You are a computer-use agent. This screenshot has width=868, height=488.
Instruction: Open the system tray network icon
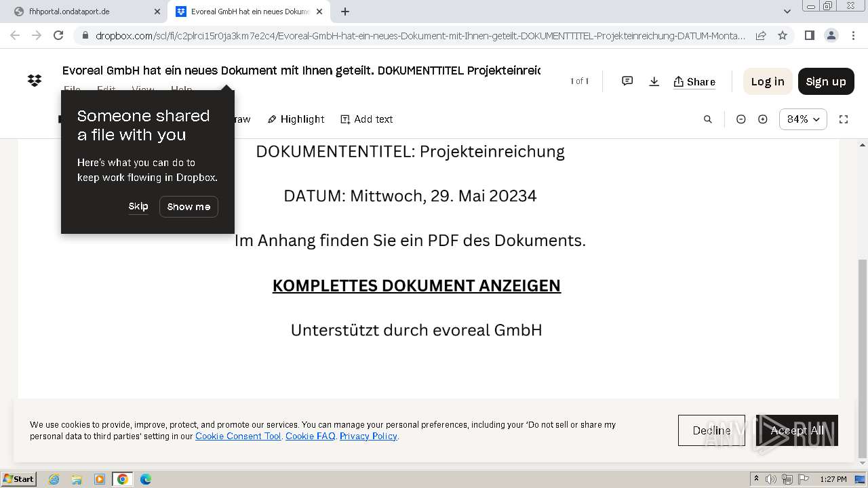787,479
